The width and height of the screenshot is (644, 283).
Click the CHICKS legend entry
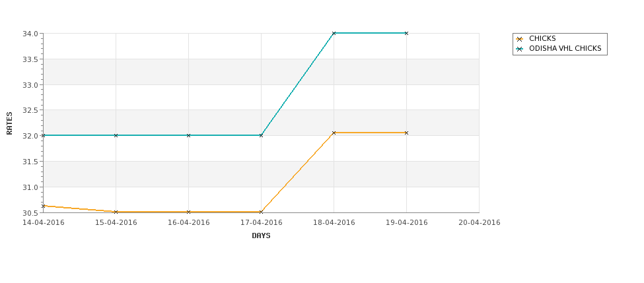(536, 39)
